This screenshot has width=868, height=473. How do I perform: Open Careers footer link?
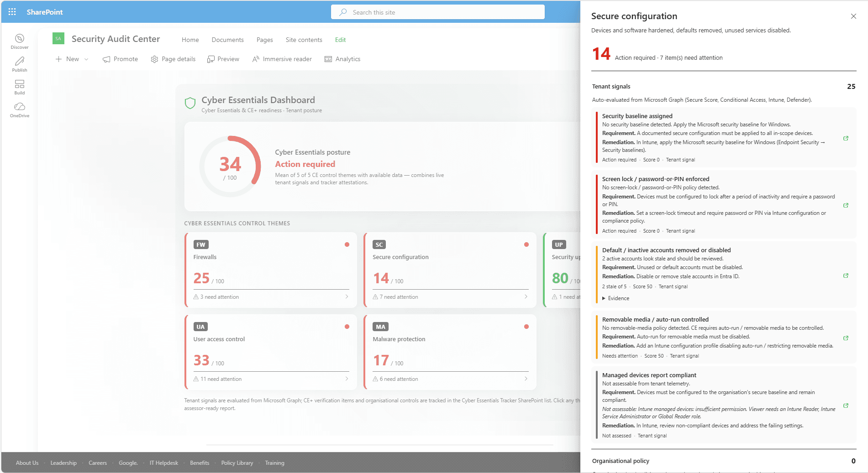tap(98, 463)
